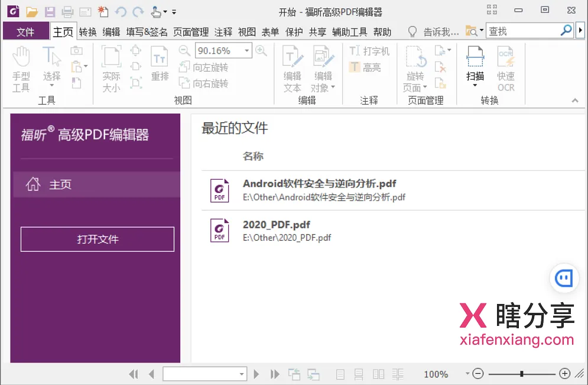This screenshot has height=385, width=588.
Task: Enable facing pages view layout icon
Action: [378, 374]
